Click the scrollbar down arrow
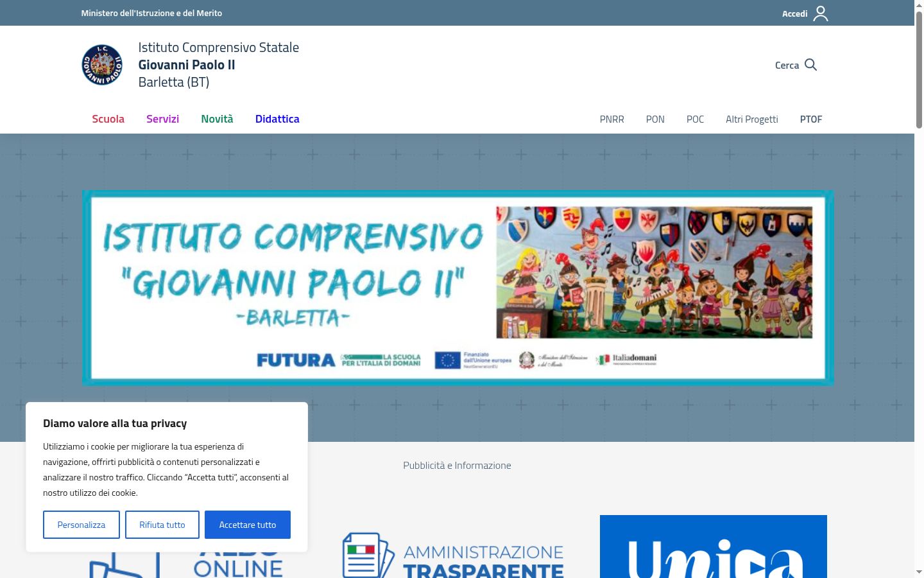924x578 pixels. (919, 572)
